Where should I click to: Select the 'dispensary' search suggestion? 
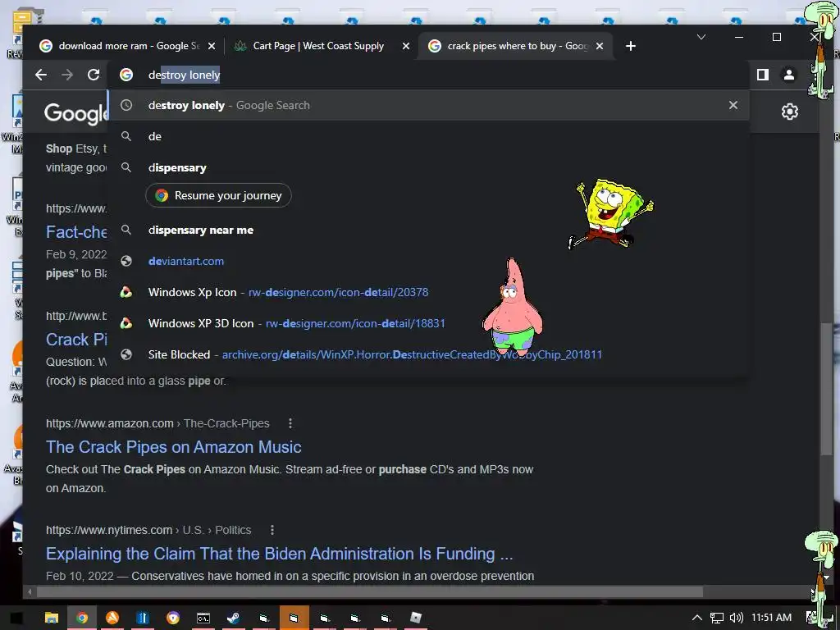(428, 167)
